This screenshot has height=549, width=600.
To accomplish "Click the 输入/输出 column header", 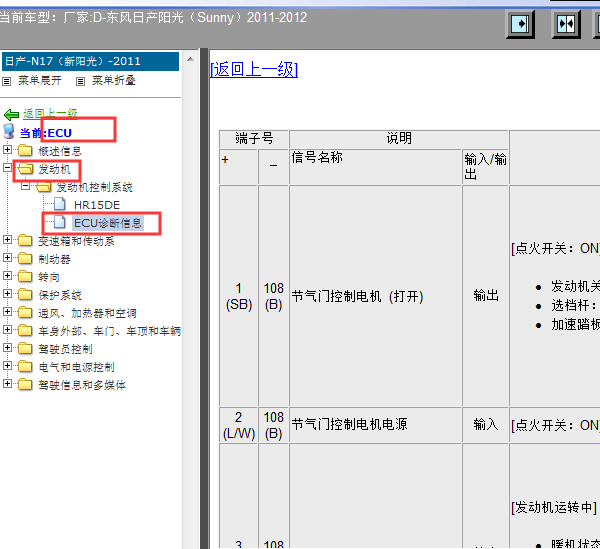I will click(x=485, y=167).
